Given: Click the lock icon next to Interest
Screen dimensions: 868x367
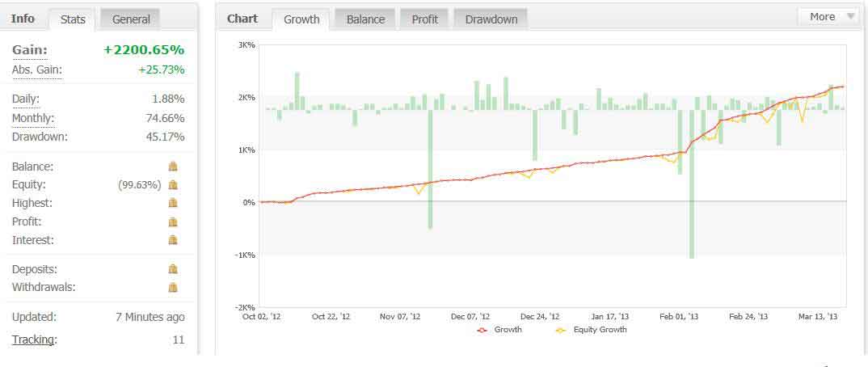Looking at the screenshot, I should tap(173, 240).
